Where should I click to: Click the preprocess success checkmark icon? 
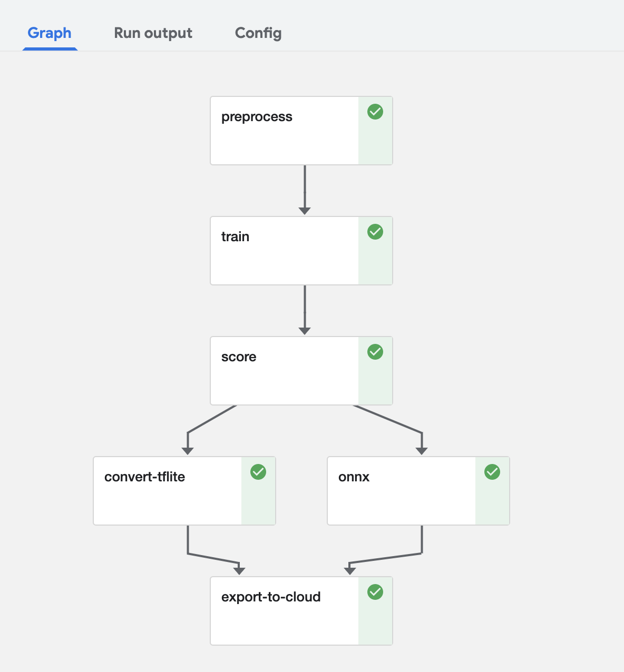coord(375,112)
